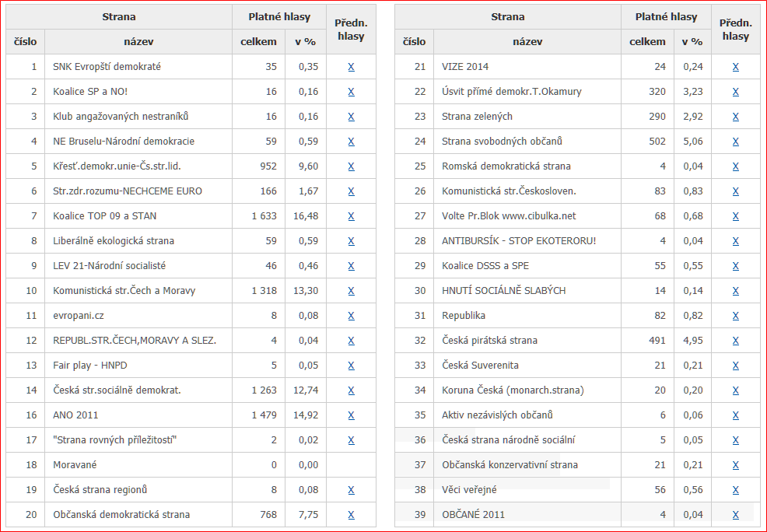Click X link for Klub angažovaných nestraníků
Viewport: 767px width, 532px height.
tap(351, 117)
